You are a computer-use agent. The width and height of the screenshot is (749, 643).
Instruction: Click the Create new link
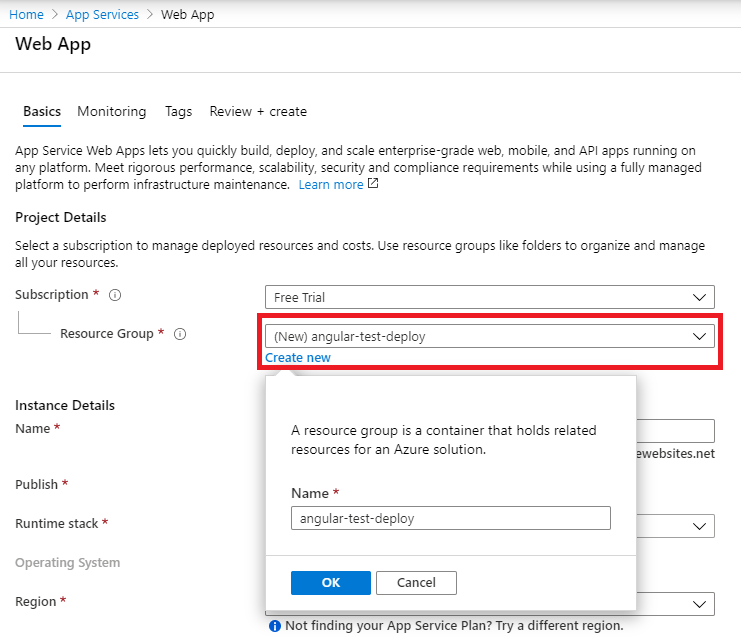point(298,358)
